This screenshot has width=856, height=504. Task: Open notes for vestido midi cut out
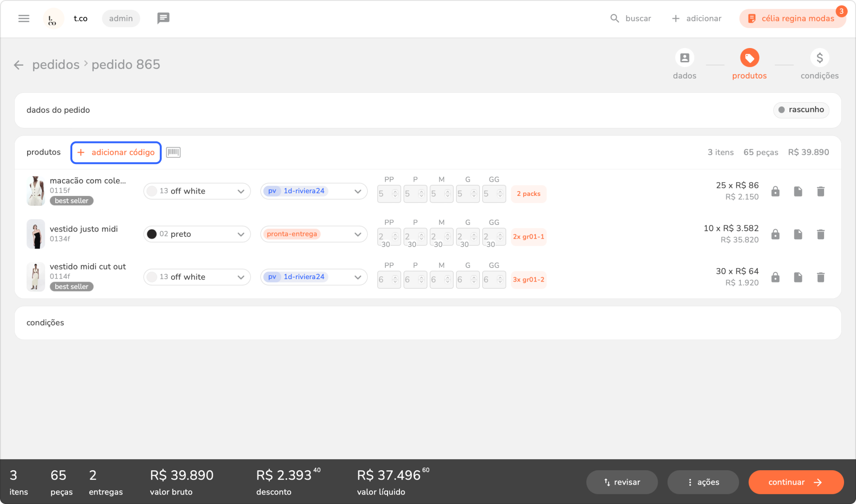[x=798, y=277]
